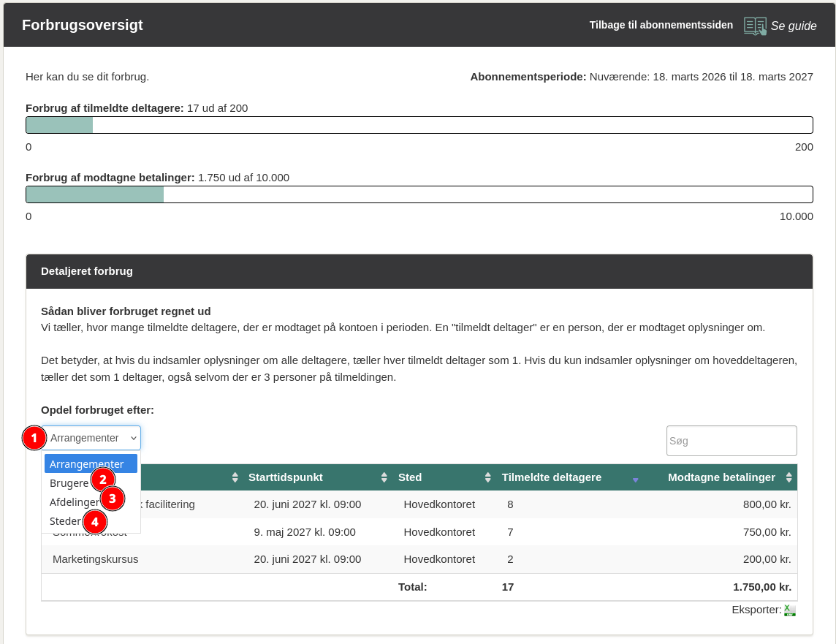This screenshot has height=644, width=836.
Task: Select Arrangementer option in dropdown list
Action: [91, 463]
